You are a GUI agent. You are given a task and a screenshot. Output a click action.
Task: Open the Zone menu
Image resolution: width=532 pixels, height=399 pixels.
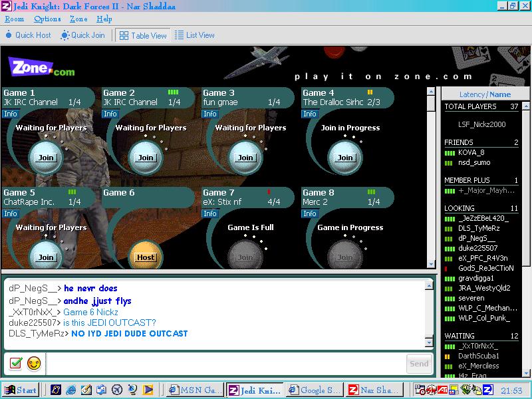pos(78,19)
